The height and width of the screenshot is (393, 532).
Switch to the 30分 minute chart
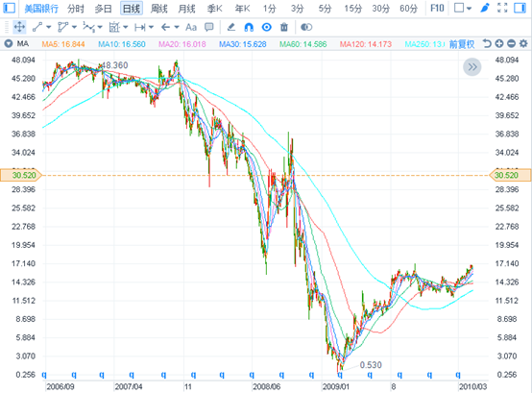380,9
